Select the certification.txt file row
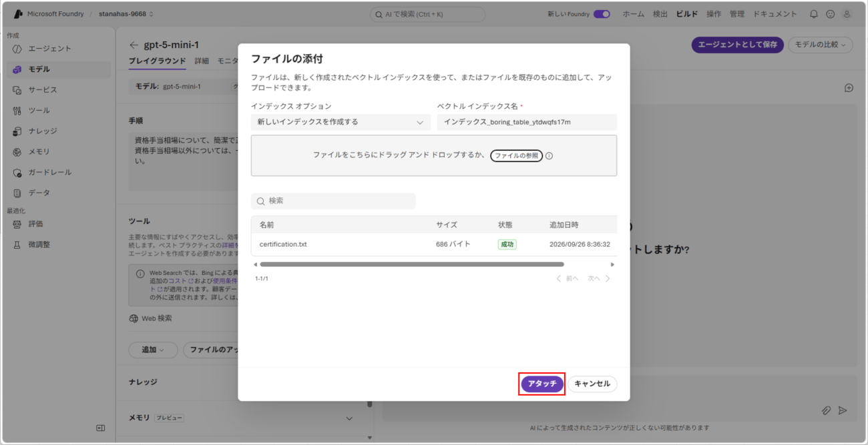The height and width of the screenshot is (445, 868). [434, 244]
